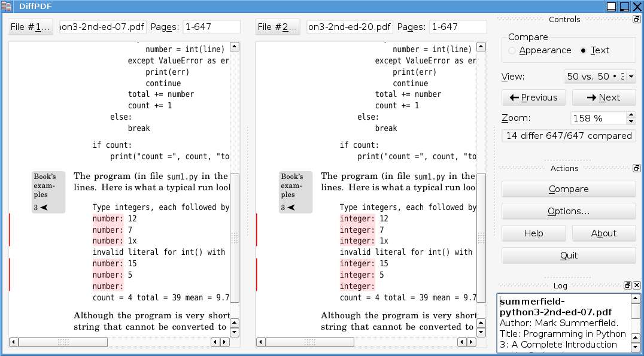Click the Previous arrow to see prior difference
This screenshot has height=356, width=644.
(x=533, y=97)
